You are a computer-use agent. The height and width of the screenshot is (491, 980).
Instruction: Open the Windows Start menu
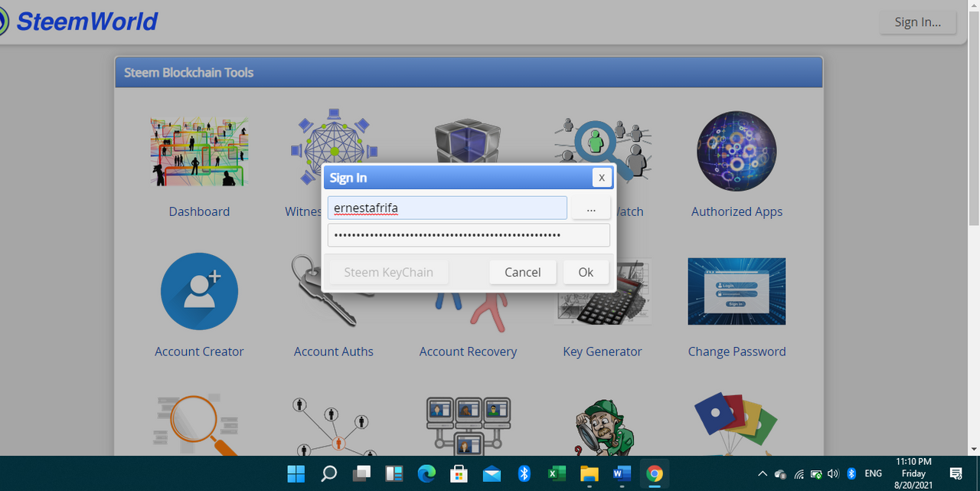coord(296,474)
